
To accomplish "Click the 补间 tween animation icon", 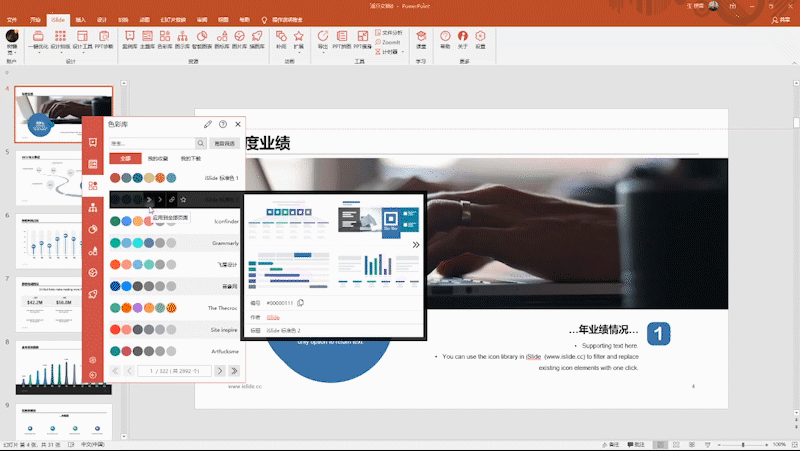I will [x=281, y=36].
